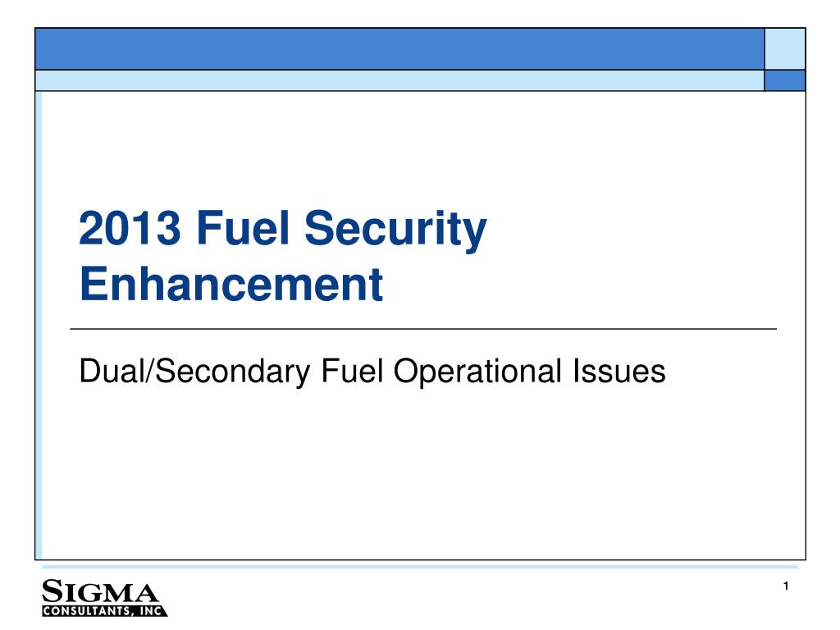Select the word 'Security' in the heading
Viewport: 840px width, 630px height.
click(395, 230)
